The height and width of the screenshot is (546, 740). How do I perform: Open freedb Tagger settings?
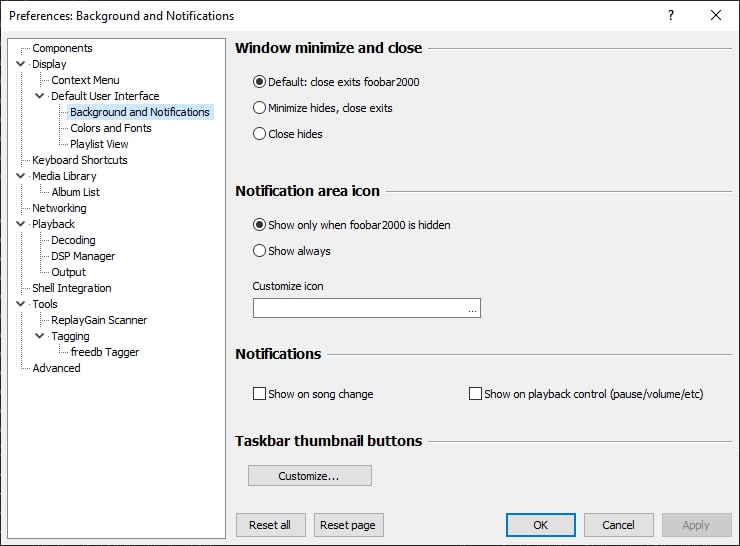pyautogui.click(x=105, y=352)
